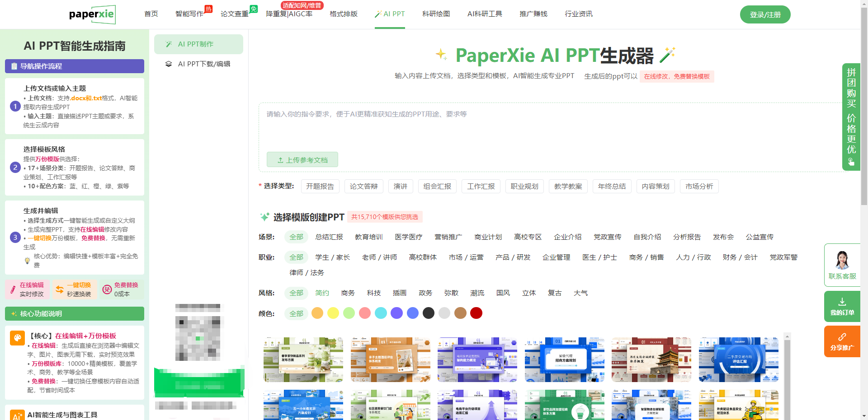Viewport: 868px width, 420px height.
Task: Click the magic wand icon on AI PPT制作
Action: click(169, 44)
